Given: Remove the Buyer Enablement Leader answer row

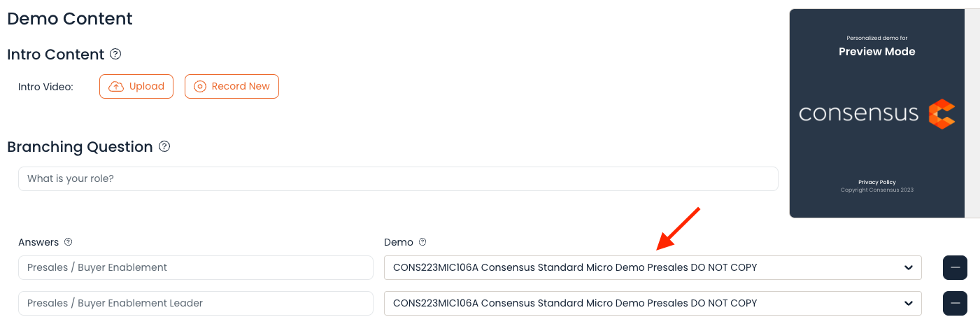Looking at the screenshot, I should click(955, 303).
